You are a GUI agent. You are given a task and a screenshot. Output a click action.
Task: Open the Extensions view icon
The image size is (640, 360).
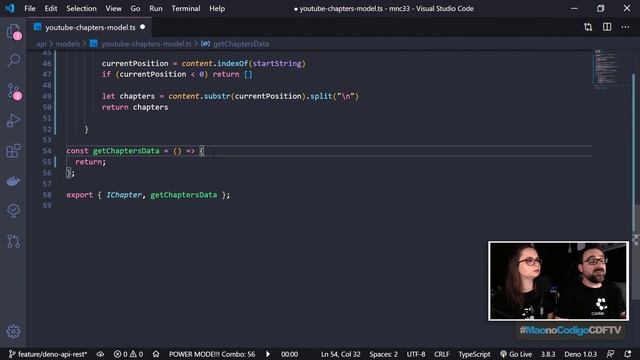point(13,151)
